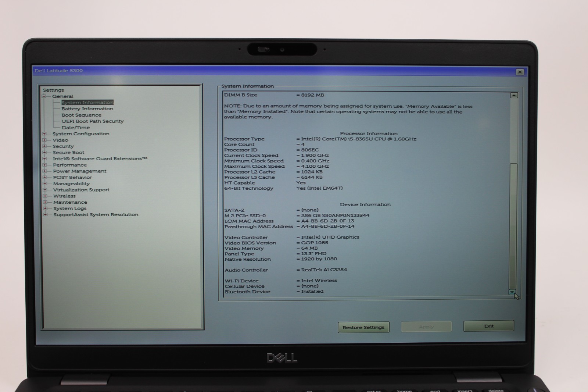
Task: Select the Secure Boot label
Action: tap(68, 153)
